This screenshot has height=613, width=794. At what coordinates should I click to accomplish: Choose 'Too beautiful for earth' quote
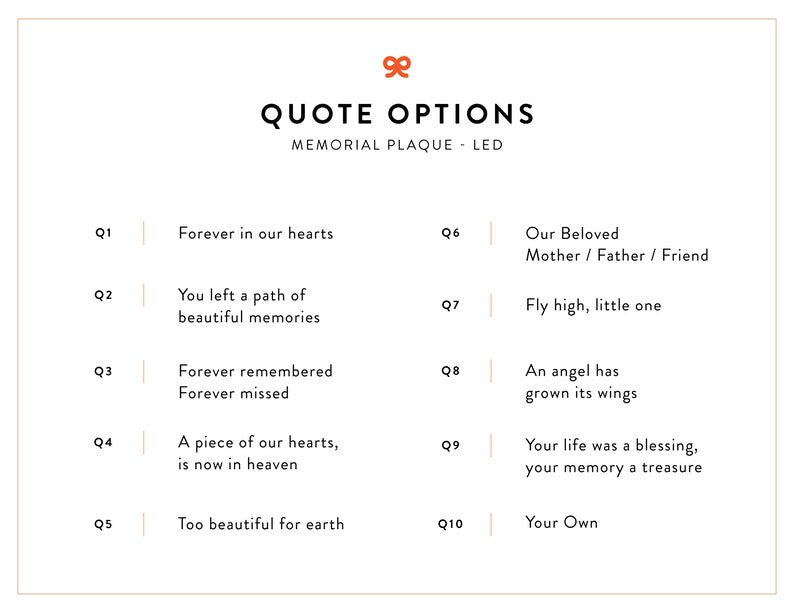261,524
